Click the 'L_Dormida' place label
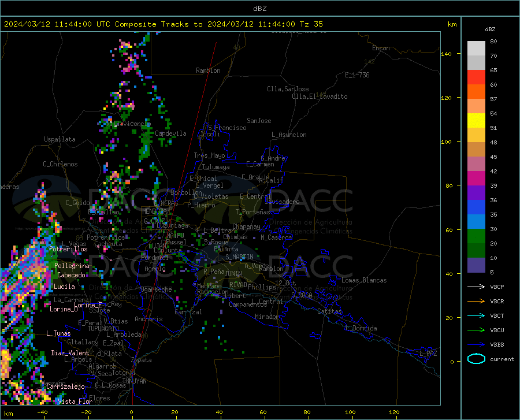520x420 pixels. (x=361, y=329)
